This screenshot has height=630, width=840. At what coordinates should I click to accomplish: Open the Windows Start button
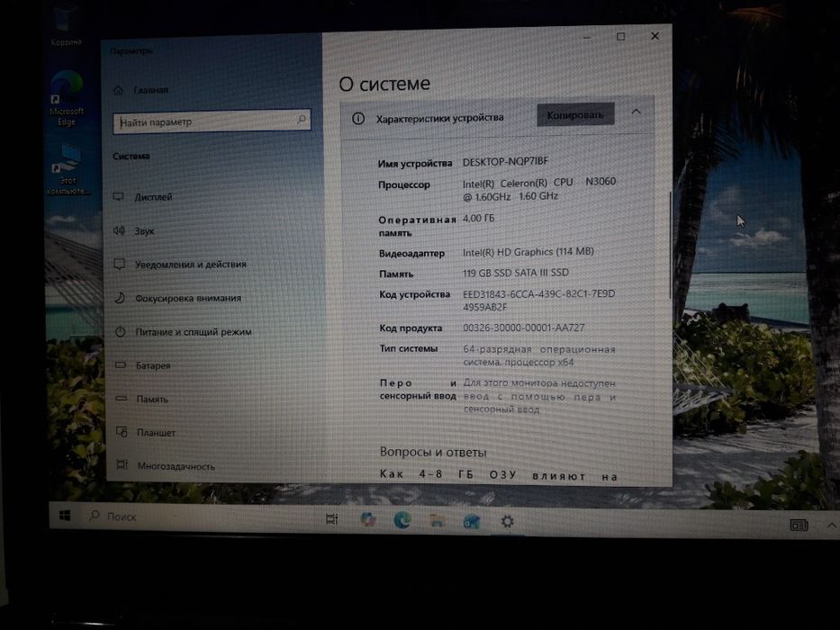pyautogui.click(x=65, y=516)
